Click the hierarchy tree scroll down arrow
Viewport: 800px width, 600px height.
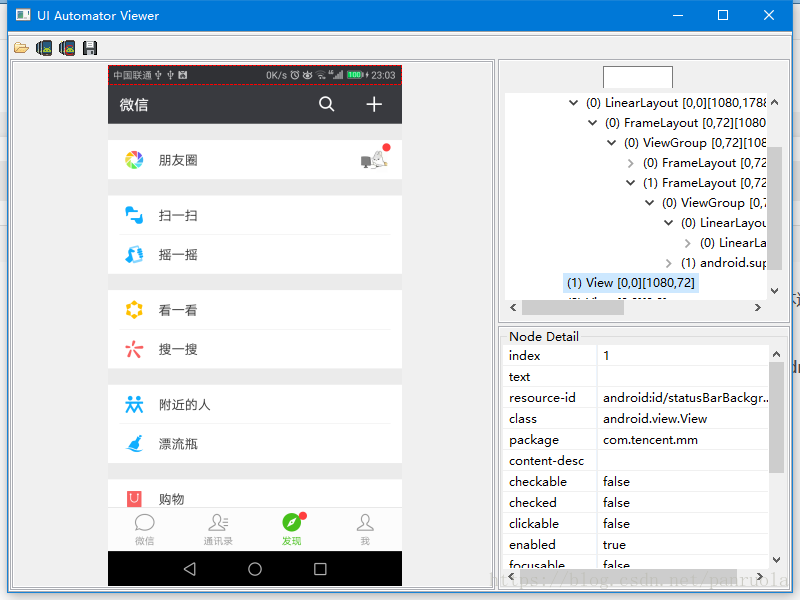pos(774,291)
